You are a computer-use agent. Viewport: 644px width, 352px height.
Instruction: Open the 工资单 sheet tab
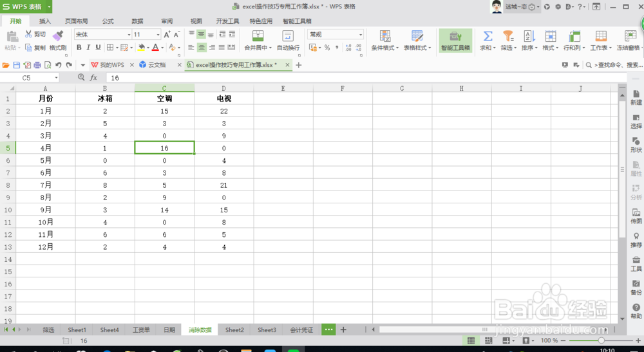[141, 330]
